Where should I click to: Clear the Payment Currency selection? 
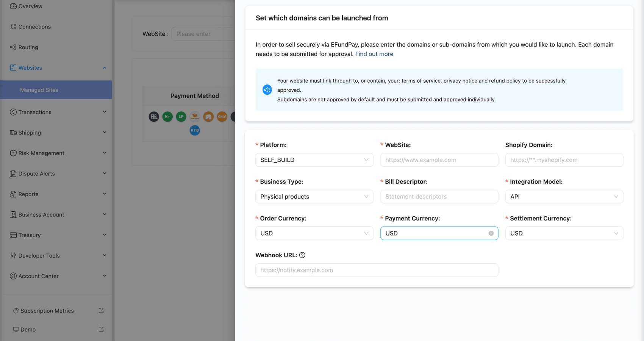(x=491, y=233)
